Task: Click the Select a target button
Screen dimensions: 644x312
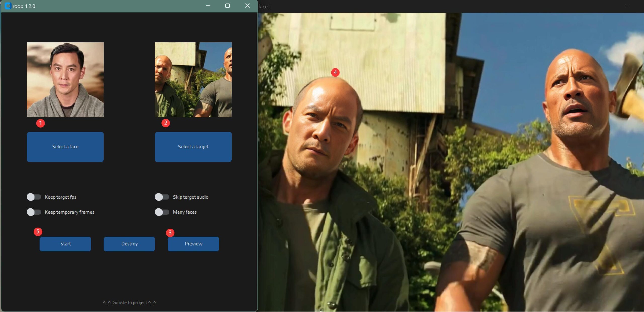Action: coord(193,147)
